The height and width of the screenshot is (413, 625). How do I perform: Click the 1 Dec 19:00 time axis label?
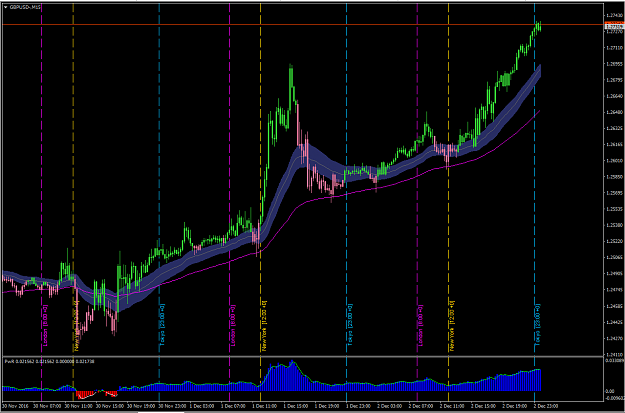click(x=327, y=406)
